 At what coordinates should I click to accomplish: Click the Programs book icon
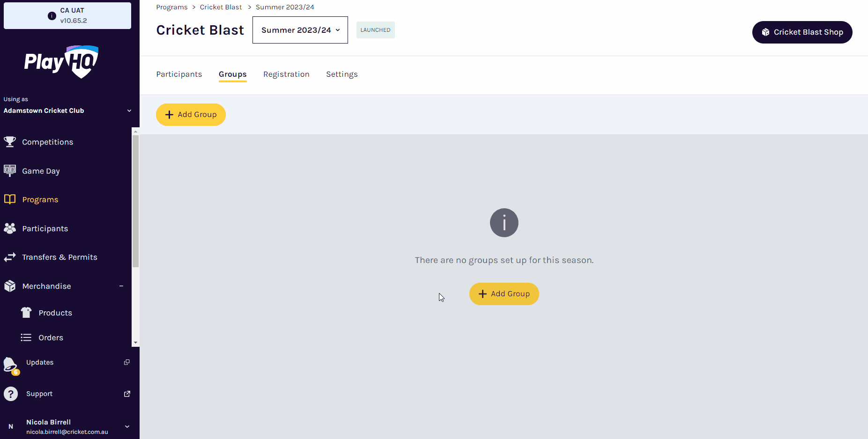point(10,199)
